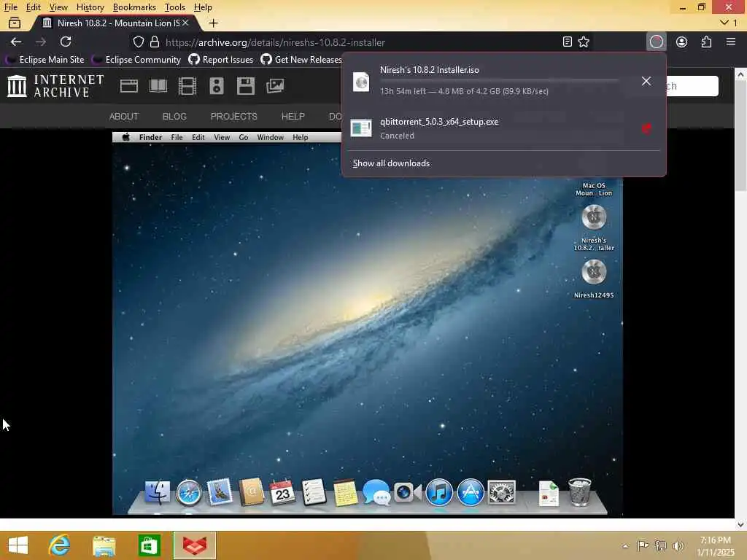Select the Niresh's 10.8.2 Installer.iso download entry
The width and height of the screenshot is (747, 560).
(x=485, y=80)
